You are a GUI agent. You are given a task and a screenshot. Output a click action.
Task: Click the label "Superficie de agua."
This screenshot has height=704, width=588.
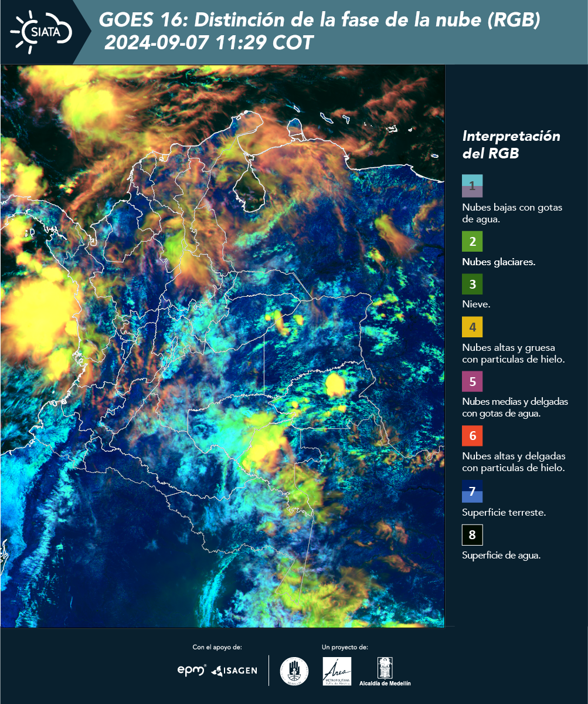coord(501,556)
